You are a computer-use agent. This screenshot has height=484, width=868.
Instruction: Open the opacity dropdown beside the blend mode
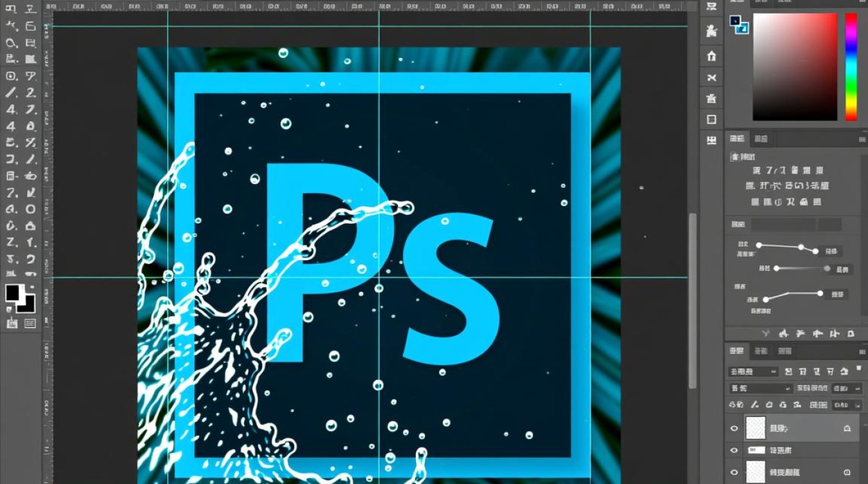[846, 388]
